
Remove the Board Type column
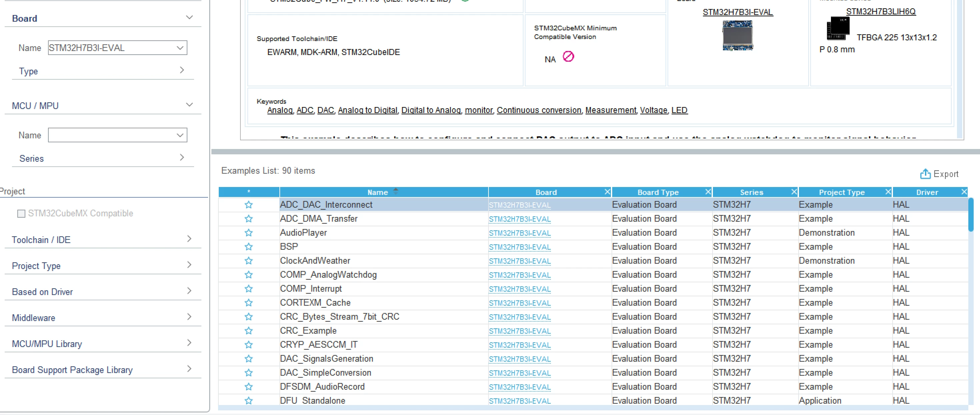tap(708, 192)
